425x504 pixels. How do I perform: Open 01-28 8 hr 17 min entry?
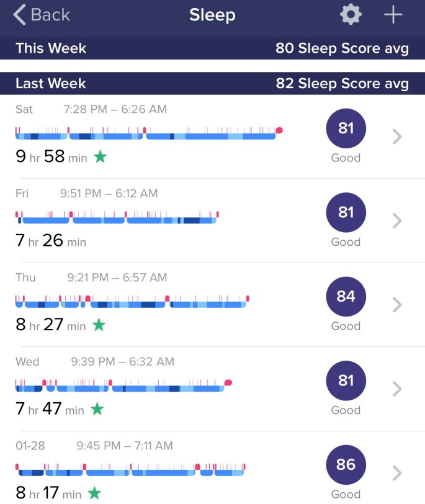point(48,493)
